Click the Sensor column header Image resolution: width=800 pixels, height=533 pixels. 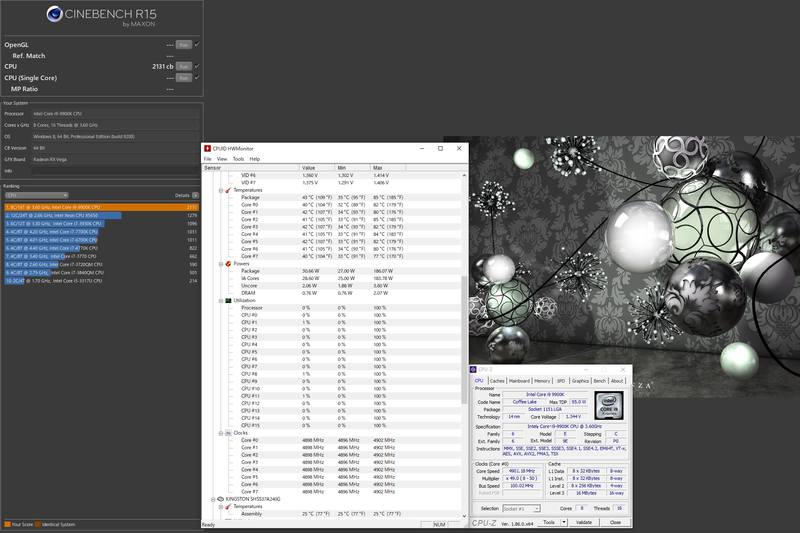coord(251,168)
